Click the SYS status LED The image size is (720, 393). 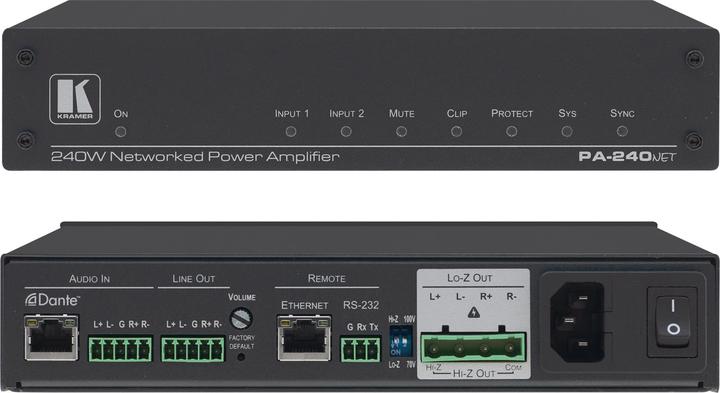[567, 132]
